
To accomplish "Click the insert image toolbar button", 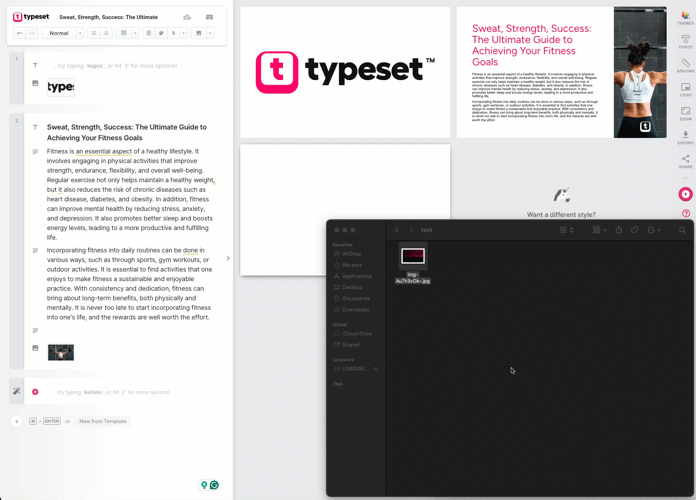I will pos(198,33).
